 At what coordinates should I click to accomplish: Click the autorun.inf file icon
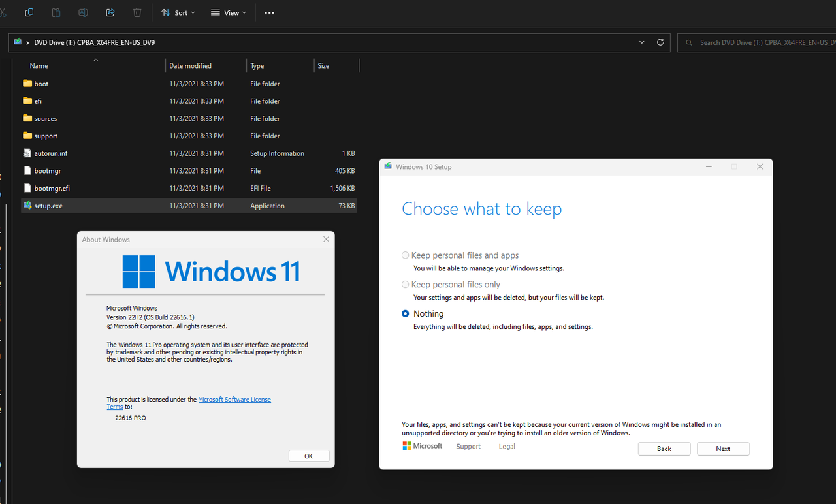point(27,153)
